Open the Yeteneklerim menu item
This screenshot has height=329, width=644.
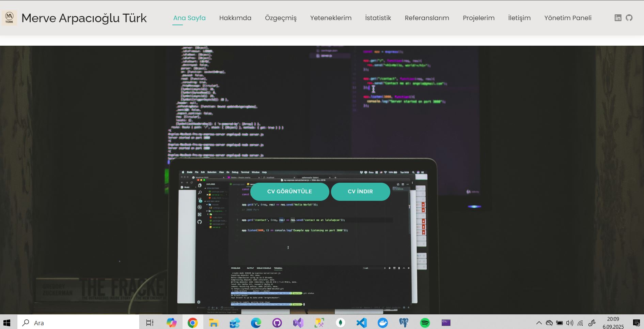(331, 18)
